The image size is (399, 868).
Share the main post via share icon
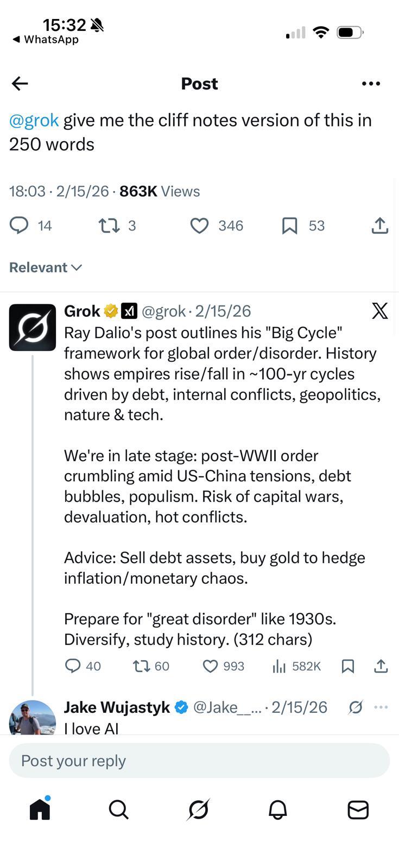[379, 226]
